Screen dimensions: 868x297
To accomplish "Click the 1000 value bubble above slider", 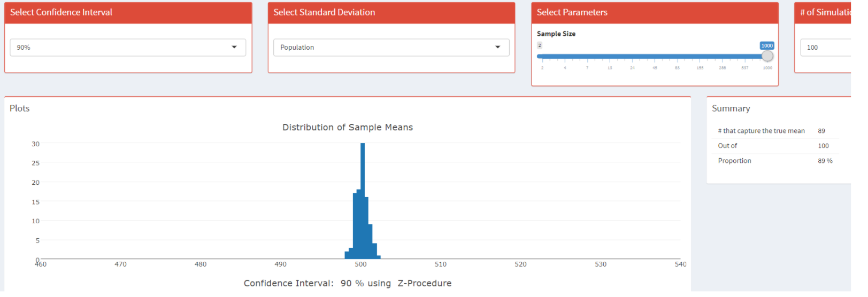I will point(767,46).
